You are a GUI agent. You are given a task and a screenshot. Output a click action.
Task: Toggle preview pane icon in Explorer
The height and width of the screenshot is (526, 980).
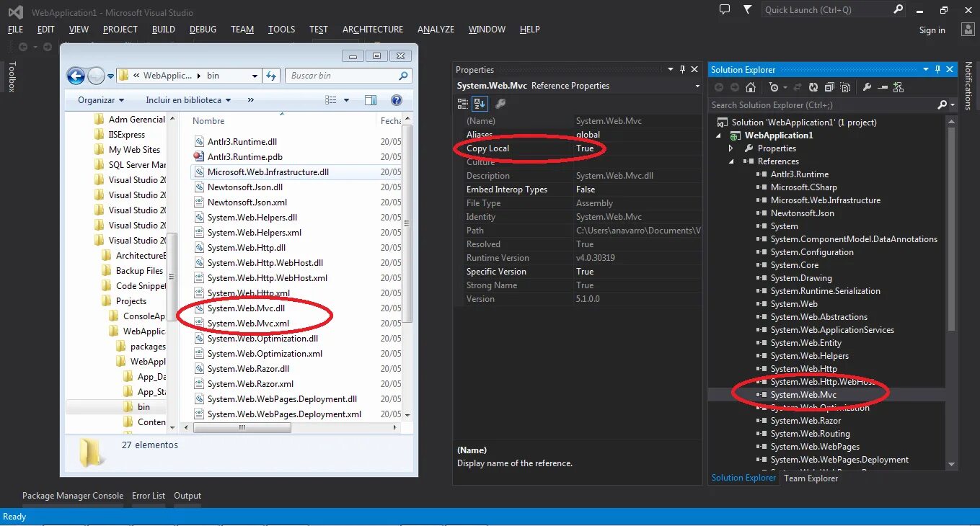371,100
